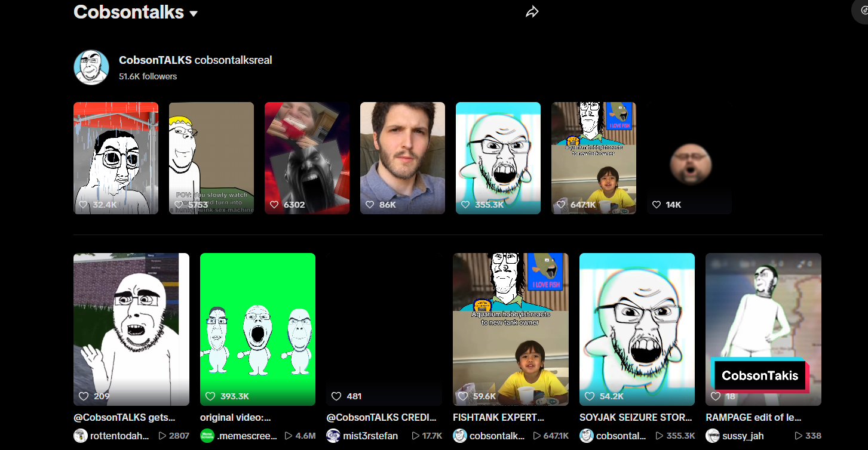Click the heart icon beside 86K

pyautogui.click(x=370, y=205)
